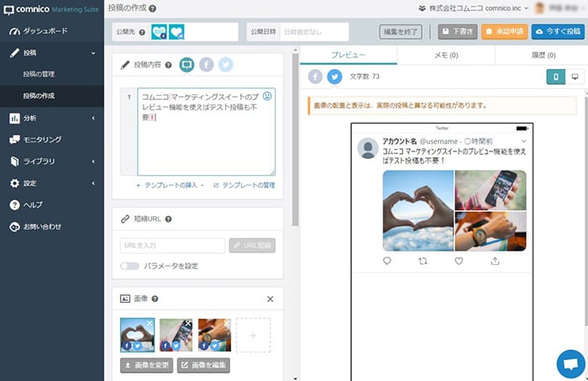588x381 pixels.
Task: Click help icon next to 短縮URL
Action: point(168,220)
